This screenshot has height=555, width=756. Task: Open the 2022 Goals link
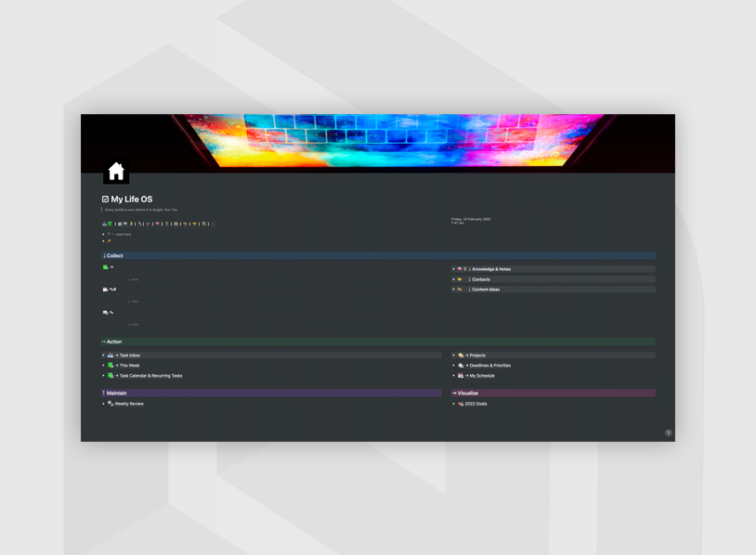pyautogui.click(x=476, y=404)
